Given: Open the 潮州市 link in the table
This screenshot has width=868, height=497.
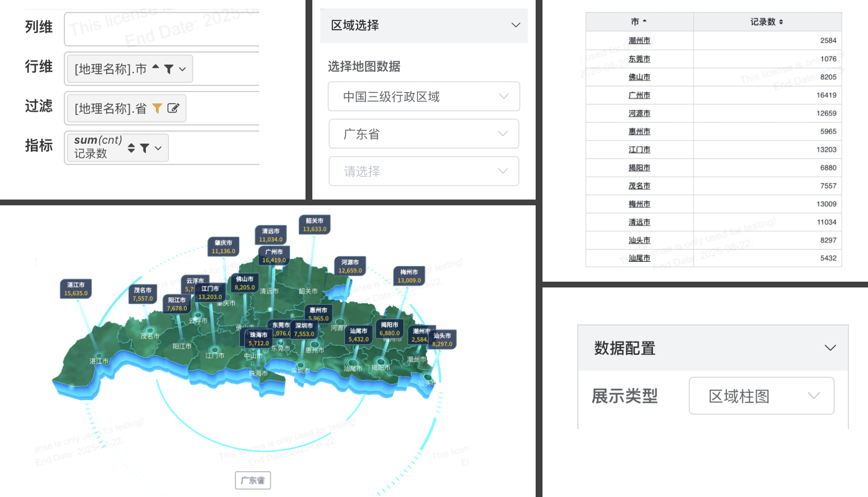Looking at the screenshot, I should click(639, 41).
